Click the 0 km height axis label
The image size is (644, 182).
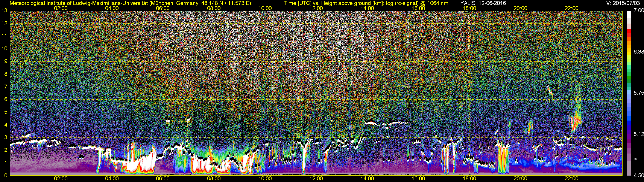coord(6,176)
